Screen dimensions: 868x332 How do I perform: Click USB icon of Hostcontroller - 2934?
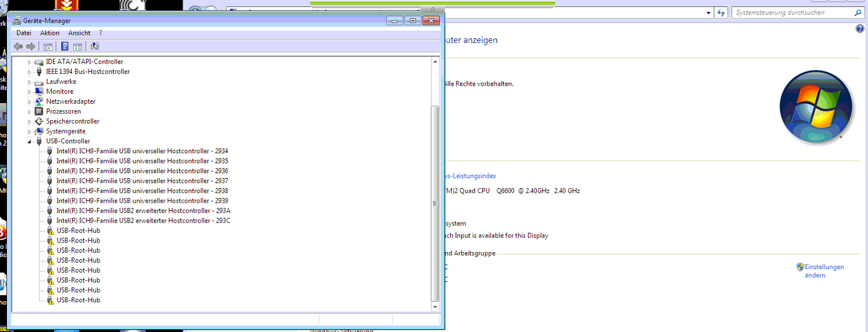pyautogui.click(x=49, y=151)
